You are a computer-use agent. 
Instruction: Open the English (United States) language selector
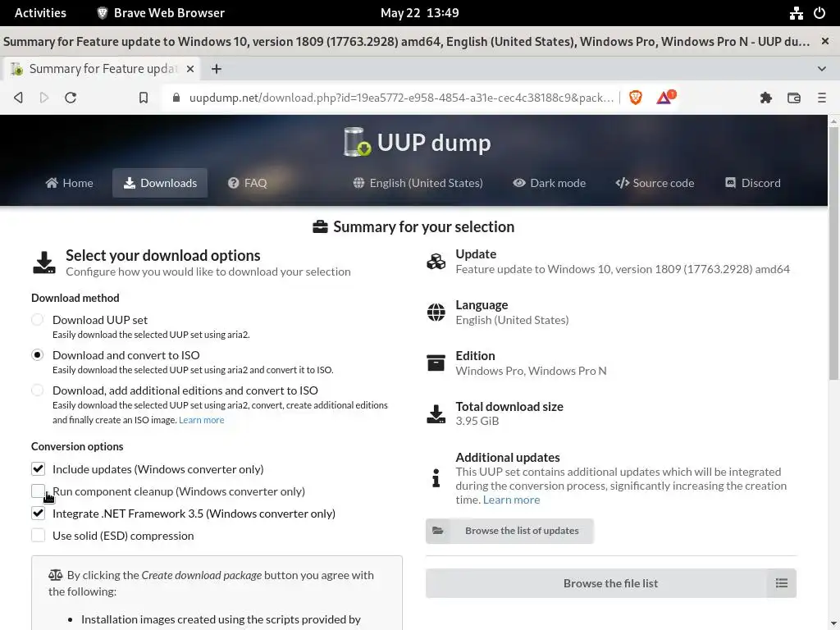pos(418,183)
